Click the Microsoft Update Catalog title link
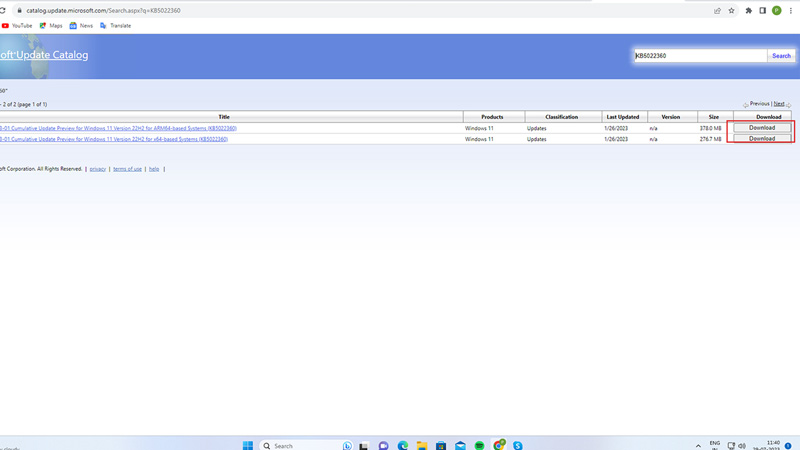This screenshot has width=800, height=450. coord(44,55)
